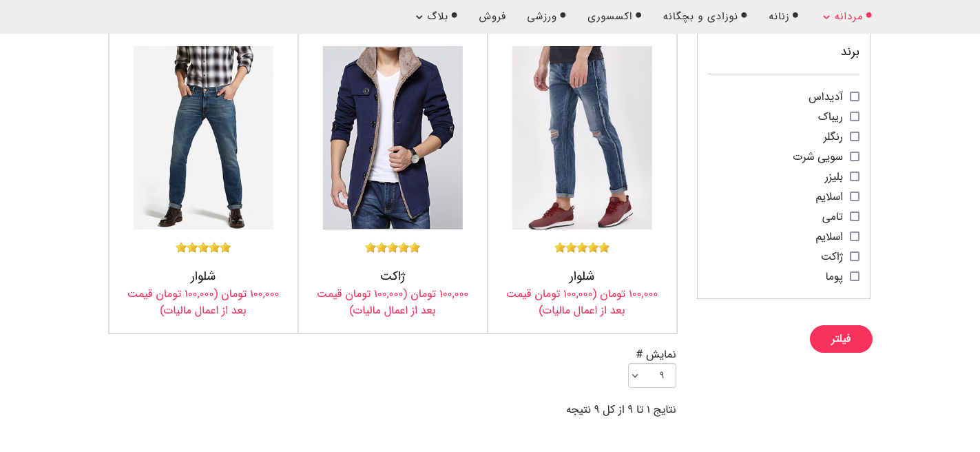Image resolution: width=980 pixels, height=452 pixels.
Task: Tick the بلیزر brand filter
Action: click(855, 176)
